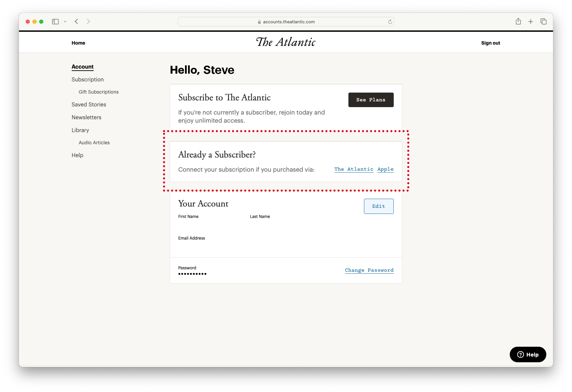Viewport: 572px width, 392px height.
Task: Expand Subscription section in sidebar
Action: pos(87,79)
